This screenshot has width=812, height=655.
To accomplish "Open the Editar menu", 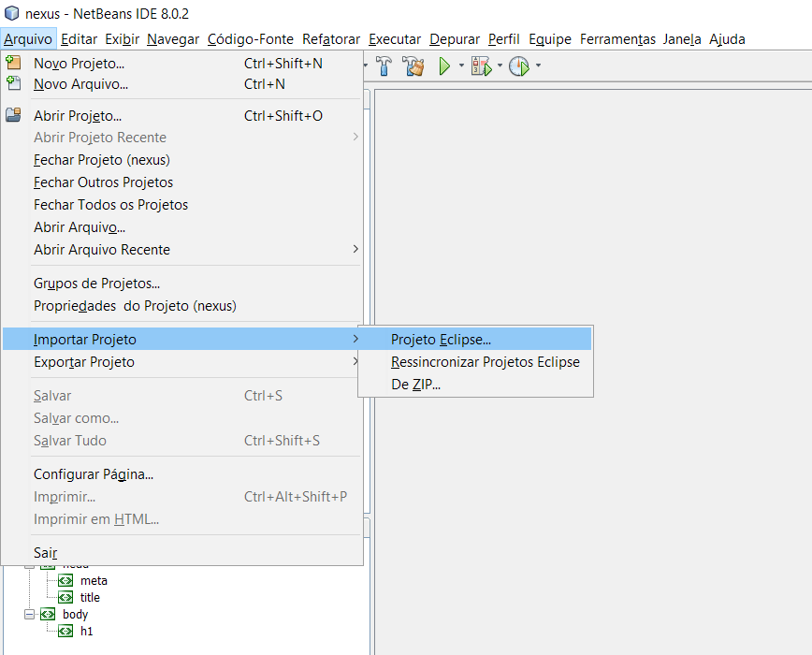I will [79, 39].
